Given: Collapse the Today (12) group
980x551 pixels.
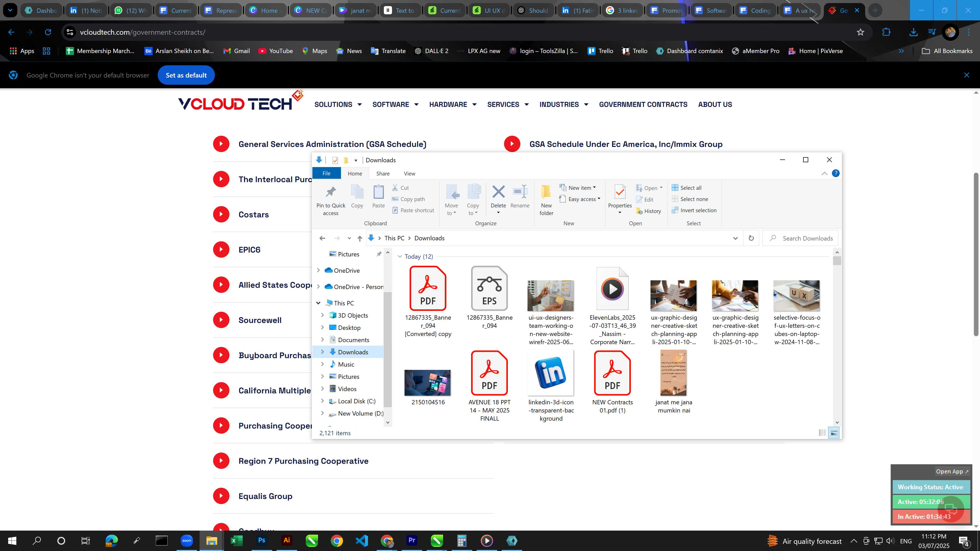Looking at the screenshot, I should pyautogui.click(x=400, y=257).
